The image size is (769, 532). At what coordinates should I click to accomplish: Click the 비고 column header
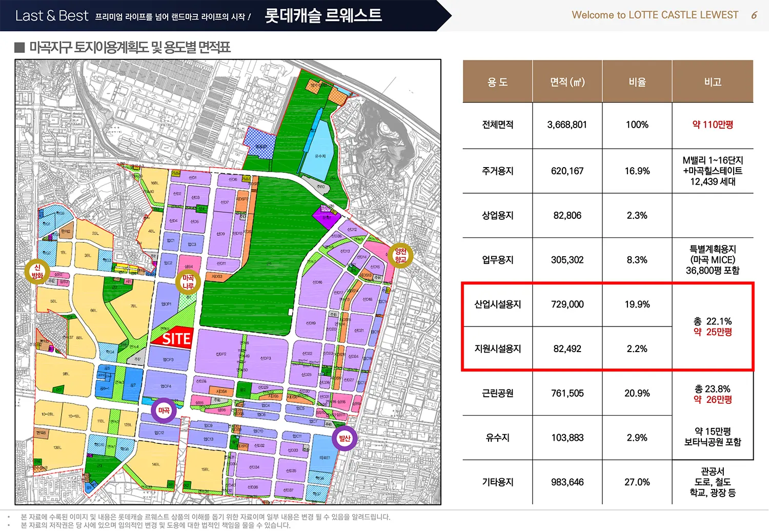(713, 82)
